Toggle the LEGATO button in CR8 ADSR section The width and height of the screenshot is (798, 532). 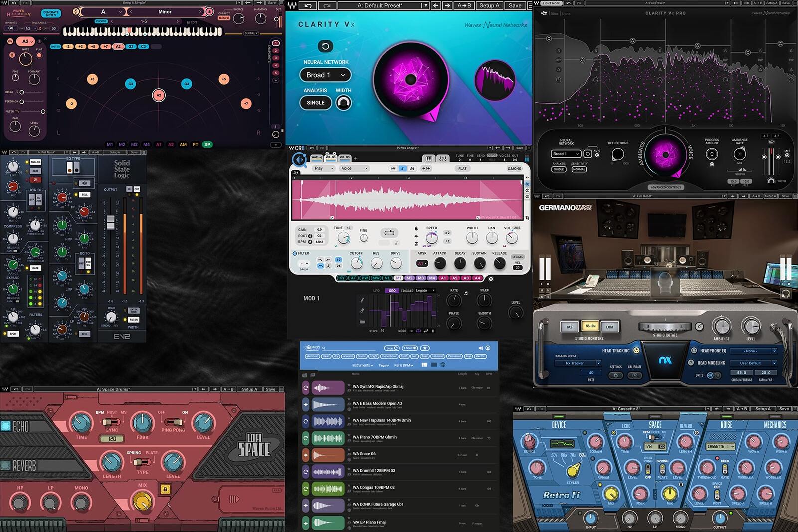518,257
